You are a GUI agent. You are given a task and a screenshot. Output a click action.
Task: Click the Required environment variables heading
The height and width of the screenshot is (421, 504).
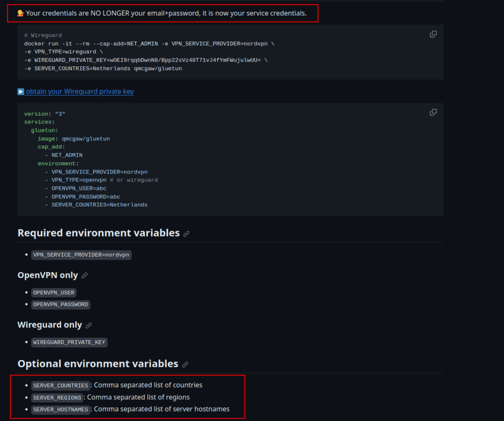[x=98, y=233]
